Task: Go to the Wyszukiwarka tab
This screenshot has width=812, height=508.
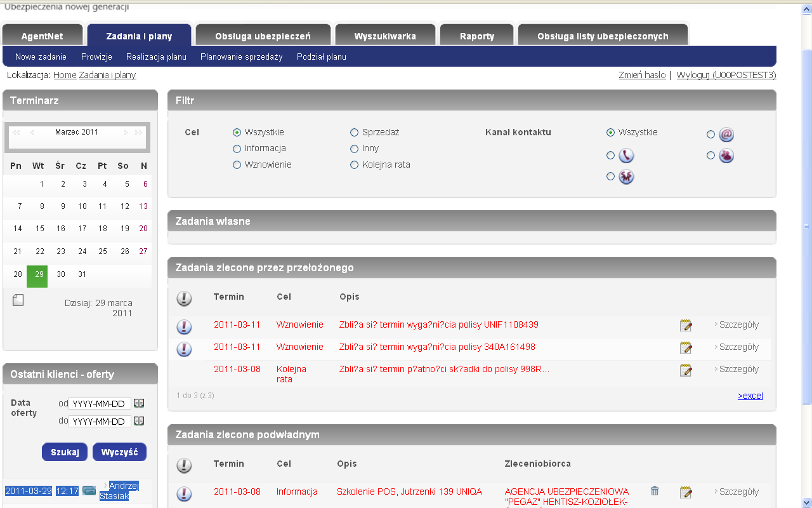Action: tap(385, 36)
